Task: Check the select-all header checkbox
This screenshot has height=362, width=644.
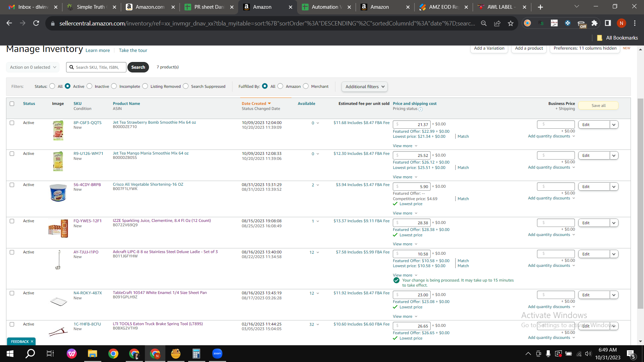Action: click(x=12, y=104)
